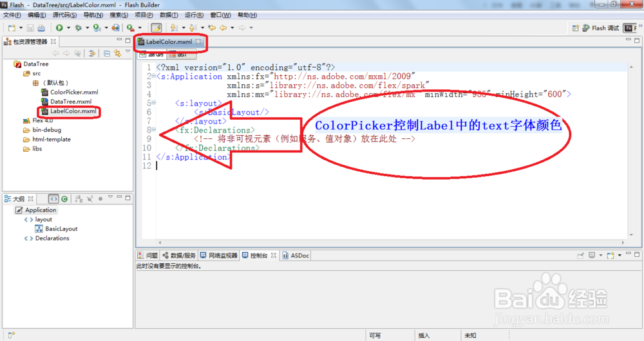Open package explorer view menu triangle

tap(128, 51)
